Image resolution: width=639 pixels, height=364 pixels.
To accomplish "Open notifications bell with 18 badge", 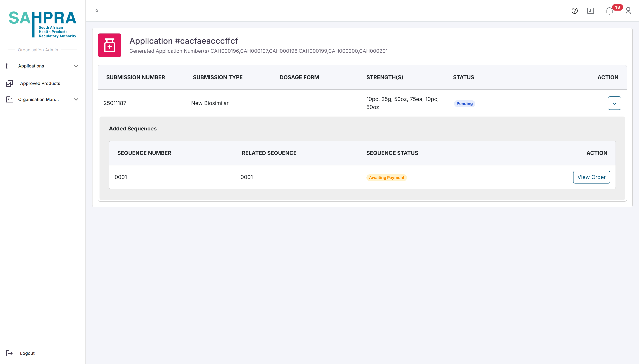I will click(610, 11).
